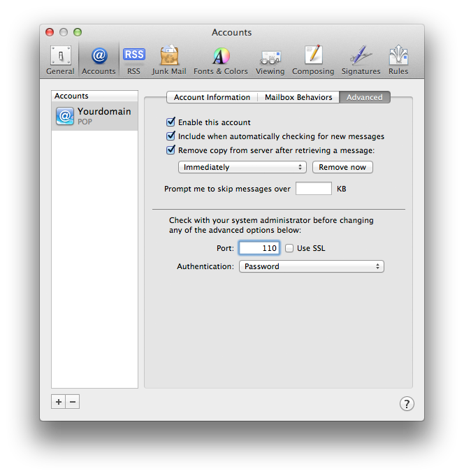Open the RSS preferences pane
The height and width of the screenshot is (476, 464).
click(134, 60)
